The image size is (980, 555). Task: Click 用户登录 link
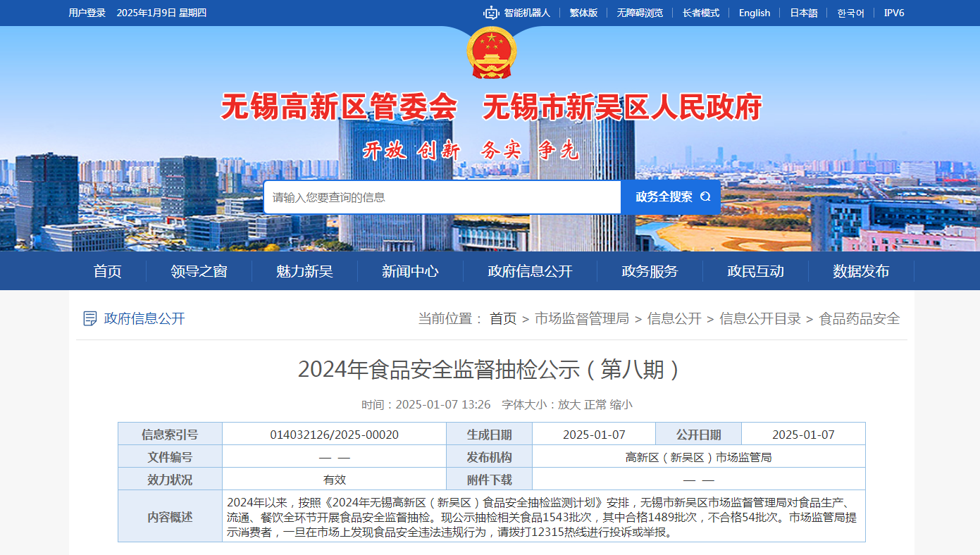[x=87, y=13]
